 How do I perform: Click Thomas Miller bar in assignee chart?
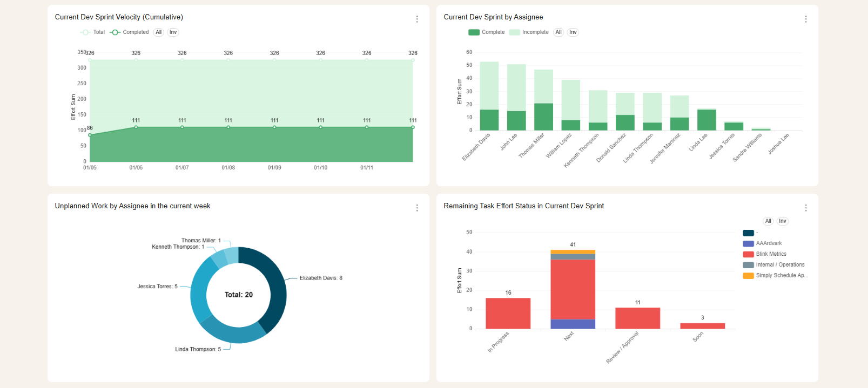coord(543,100)
